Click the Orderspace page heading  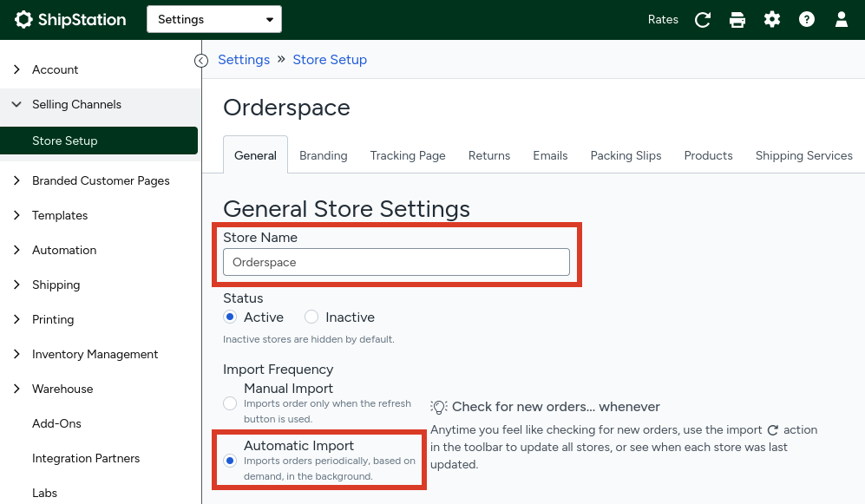coord(286,108)
